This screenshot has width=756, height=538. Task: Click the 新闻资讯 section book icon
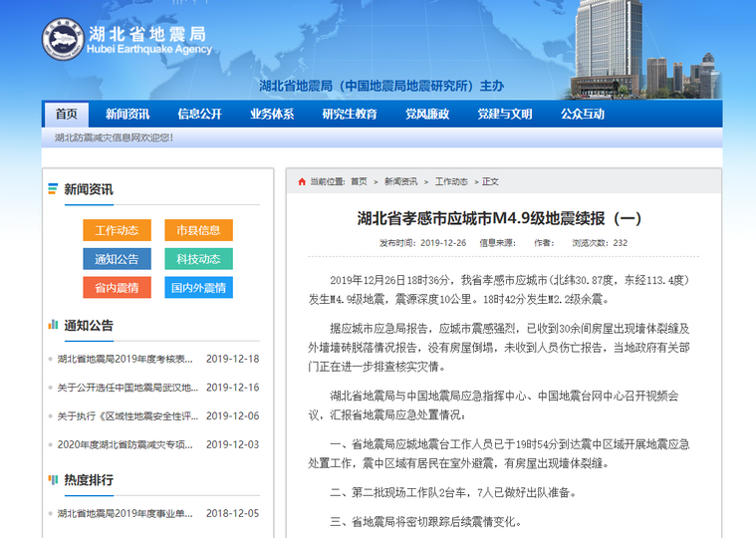pos(53,189)
